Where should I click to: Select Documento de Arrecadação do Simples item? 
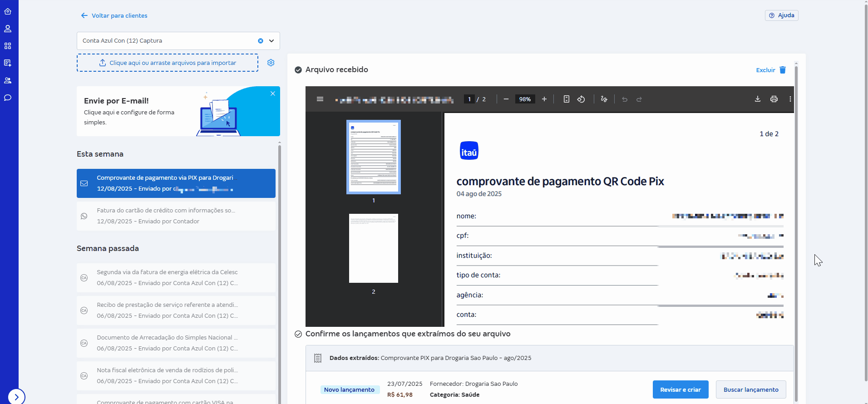point(176,343)
